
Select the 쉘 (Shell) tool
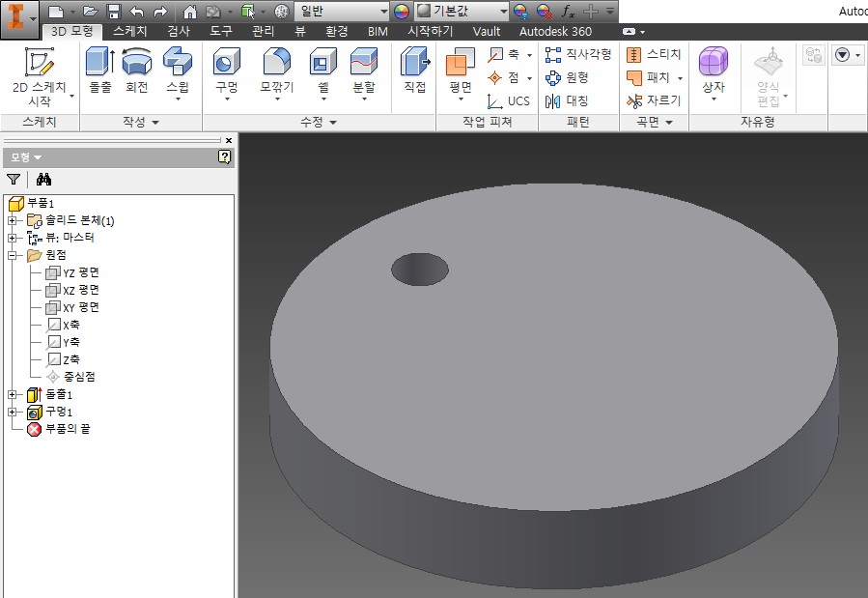click(323, 73)
